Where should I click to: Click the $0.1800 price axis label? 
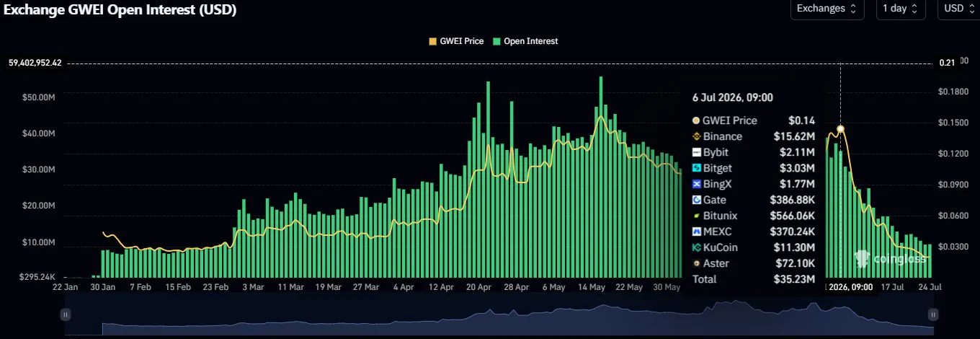(x=953, y=92)
